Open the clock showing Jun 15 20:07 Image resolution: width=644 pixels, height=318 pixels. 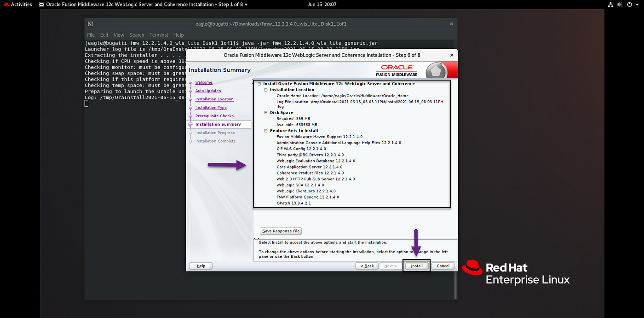tap(322, 4)
